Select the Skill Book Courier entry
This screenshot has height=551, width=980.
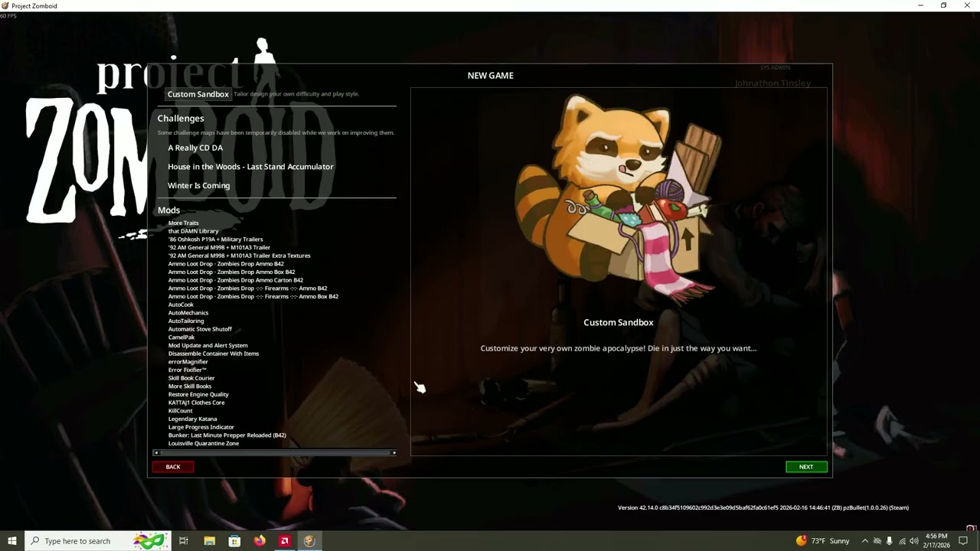coord(191,378)
